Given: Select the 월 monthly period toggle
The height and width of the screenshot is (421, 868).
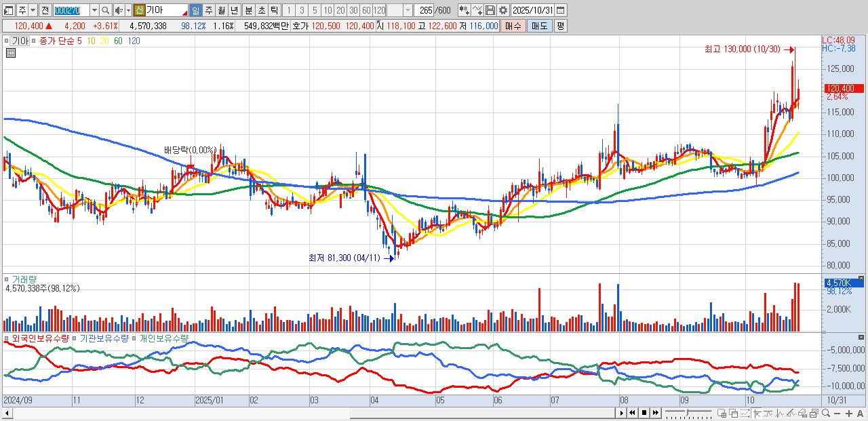Looking at the screenshot, I should pyautogui.click(x=221, y=10).
